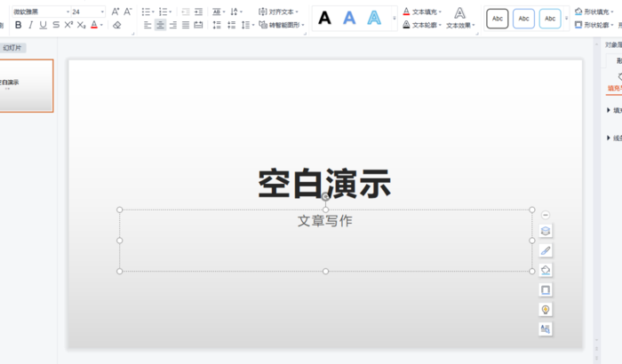The width and height of the screenshot is (622, 364).
Task: Toggle italic text formatting
Action: (30, 25)
